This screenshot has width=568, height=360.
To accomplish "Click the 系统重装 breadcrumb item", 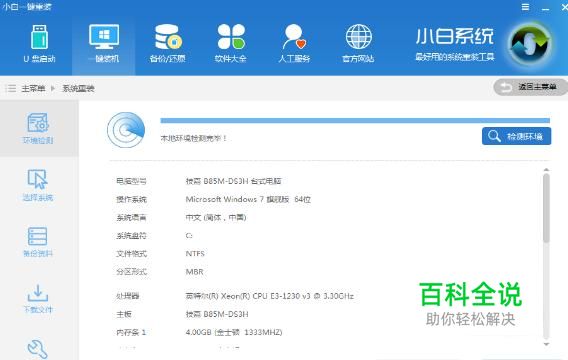I will pyautogui.click(x=78, y=88).
